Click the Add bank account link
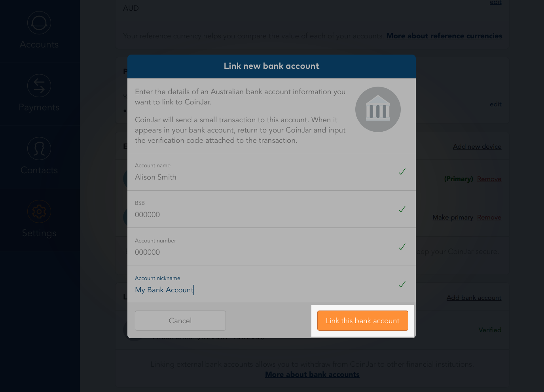Screen dimensions: 544x392 pyautogui.click(x=474, y=298)
